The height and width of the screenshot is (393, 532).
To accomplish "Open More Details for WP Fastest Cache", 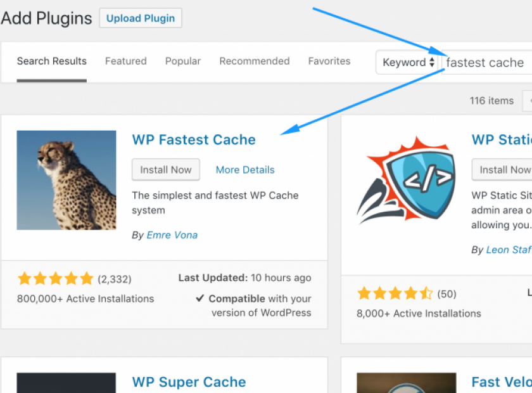I will [x=245, y=170].
